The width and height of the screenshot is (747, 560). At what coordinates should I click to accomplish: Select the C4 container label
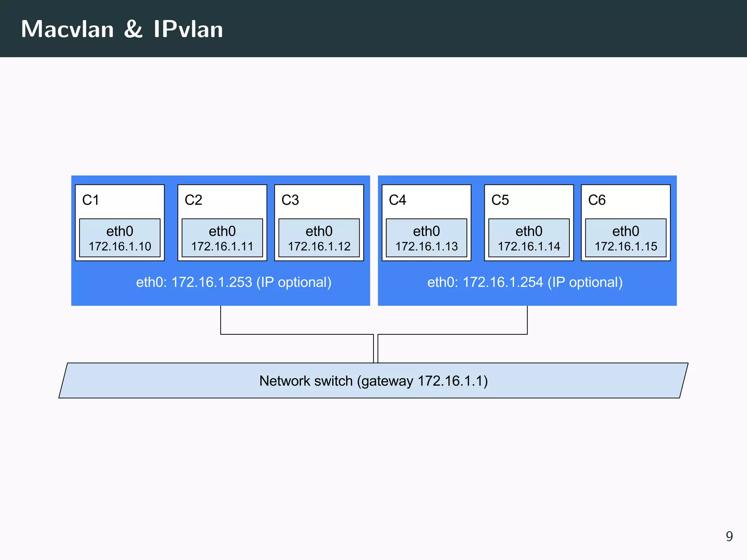[397, 200]
